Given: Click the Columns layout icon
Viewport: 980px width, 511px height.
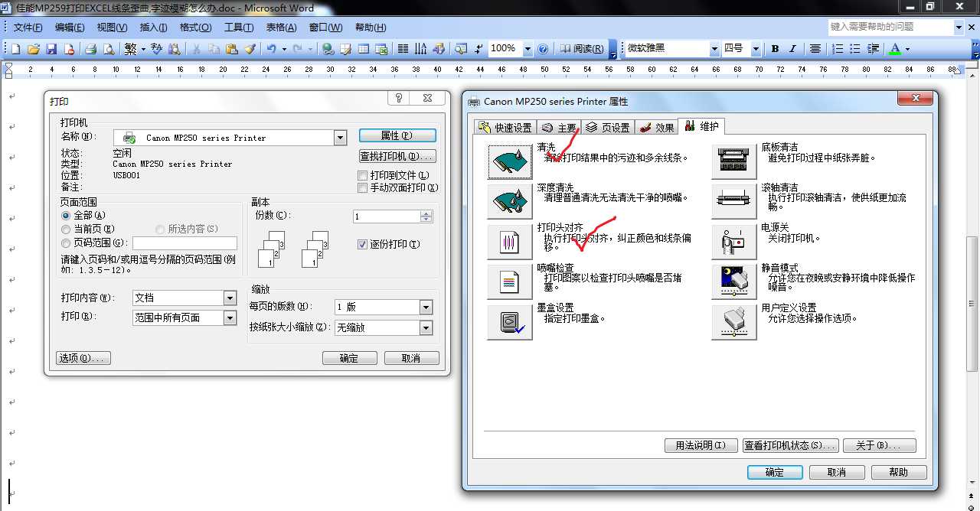Looking at the screenshot, I should tap(403, 49).
